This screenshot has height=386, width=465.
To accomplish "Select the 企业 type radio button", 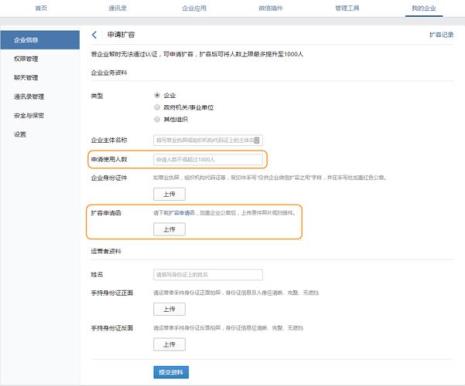I will [x=157, y=95].
